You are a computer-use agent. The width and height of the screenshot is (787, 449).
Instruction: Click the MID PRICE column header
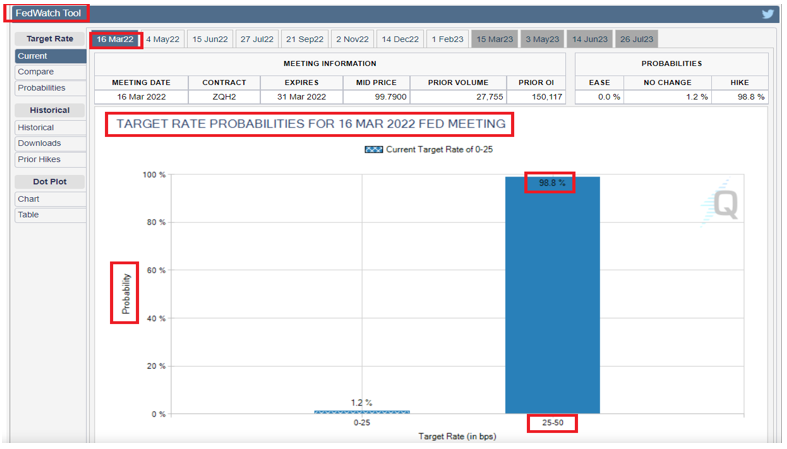tap(376, 82)
